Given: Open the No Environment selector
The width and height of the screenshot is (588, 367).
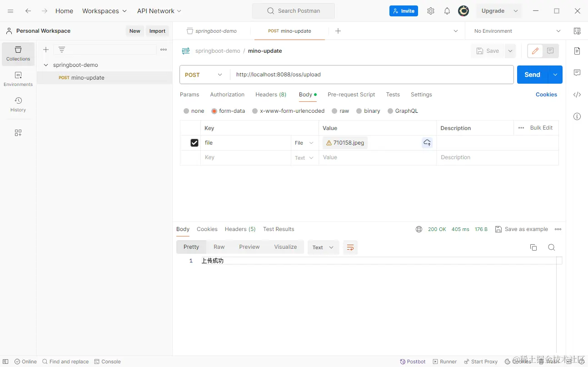Looking at the screenshot, I should point(517,31).
